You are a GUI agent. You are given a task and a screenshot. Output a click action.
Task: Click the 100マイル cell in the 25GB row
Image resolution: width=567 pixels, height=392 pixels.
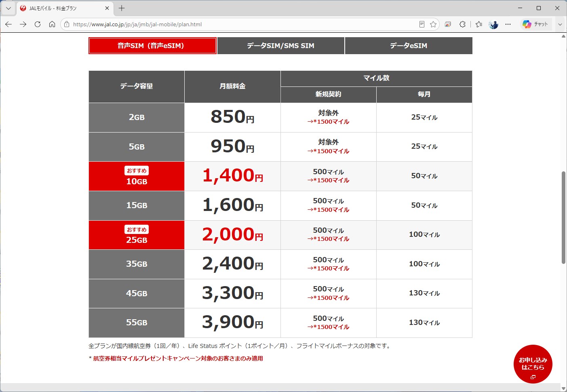point(424,235)
